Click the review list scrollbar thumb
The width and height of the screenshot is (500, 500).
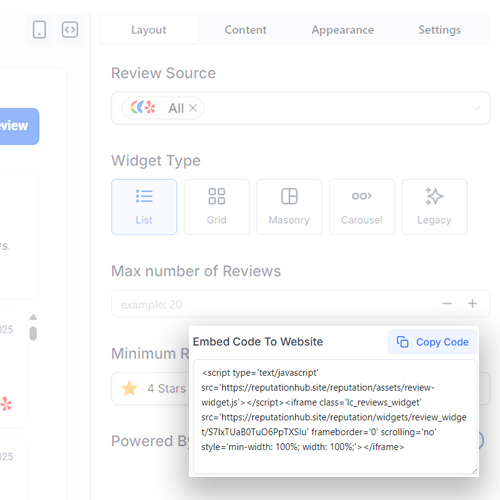tap(33, 333)
